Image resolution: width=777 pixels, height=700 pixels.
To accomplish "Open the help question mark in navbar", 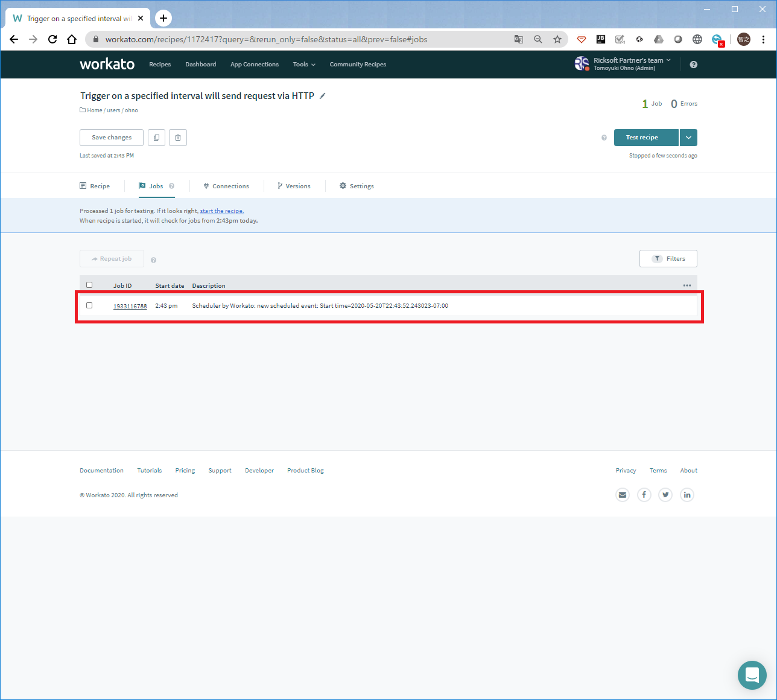I will tap(694, 65).
